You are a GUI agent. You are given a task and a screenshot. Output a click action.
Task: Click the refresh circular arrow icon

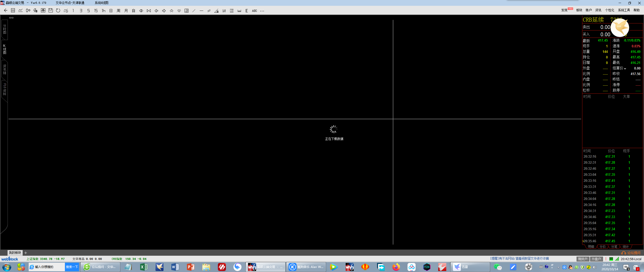click(58, 11)
